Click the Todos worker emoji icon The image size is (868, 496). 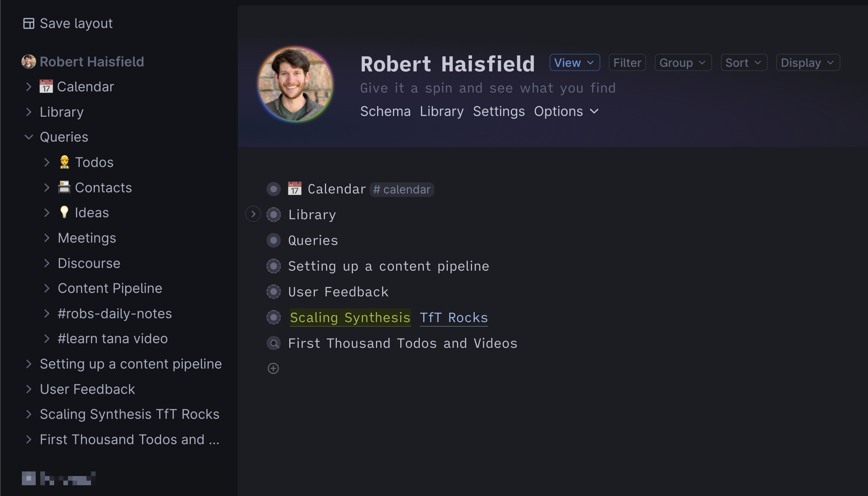[65, 162]
